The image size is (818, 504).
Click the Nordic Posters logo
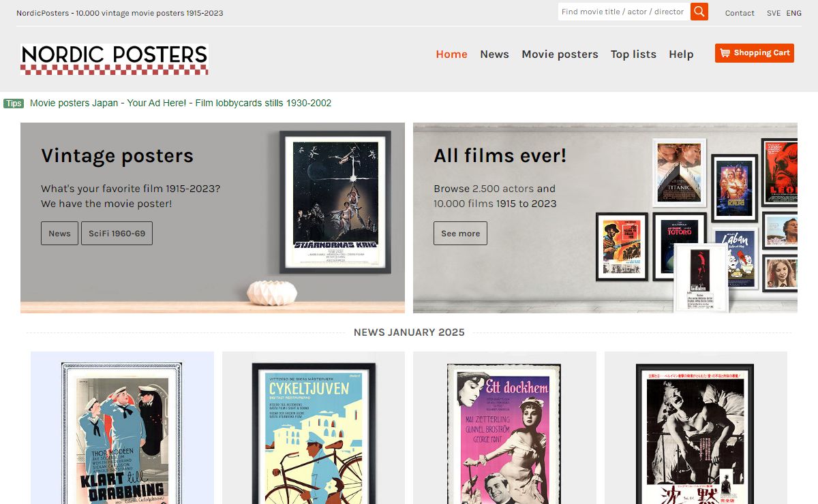pos(115,59)
